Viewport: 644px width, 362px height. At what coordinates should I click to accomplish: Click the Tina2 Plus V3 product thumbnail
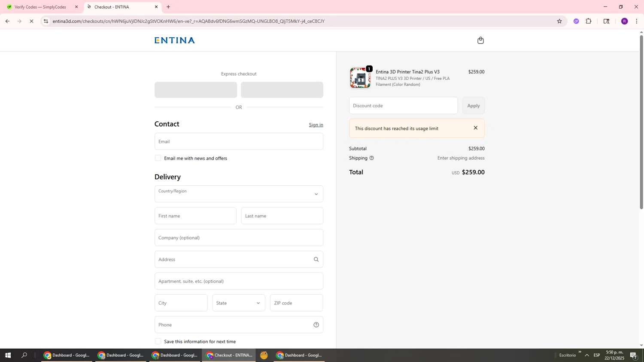[x=360, y=78]
